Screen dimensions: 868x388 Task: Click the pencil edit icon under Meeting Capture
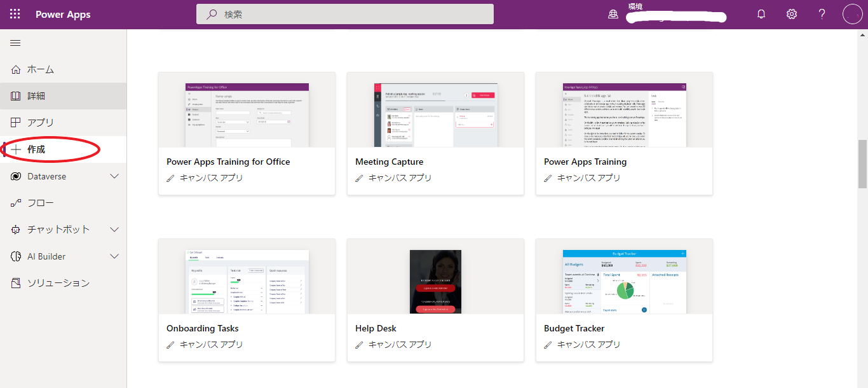[x=359, y=179]
